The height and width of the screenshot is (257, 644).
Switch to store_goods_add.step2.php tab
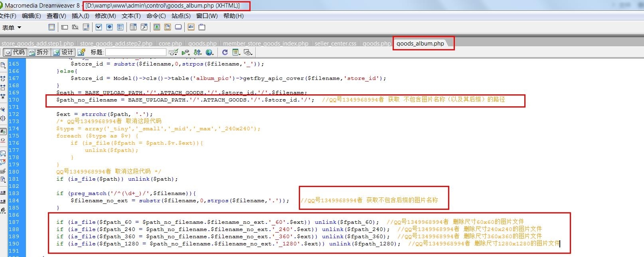[x=116, y=44]
